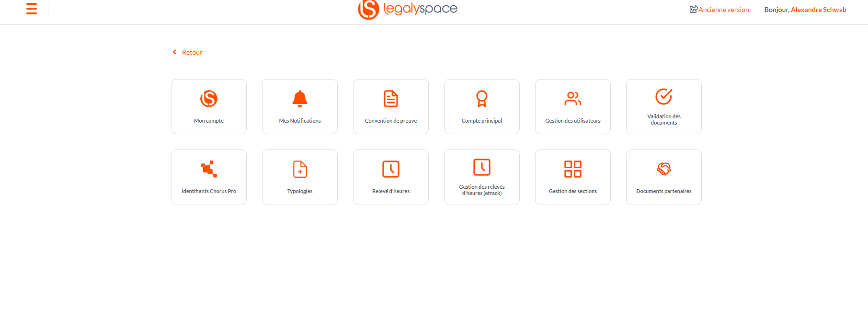Click the Retour left chevron arrow
This screenshot has width=868, height=332.
174,52
